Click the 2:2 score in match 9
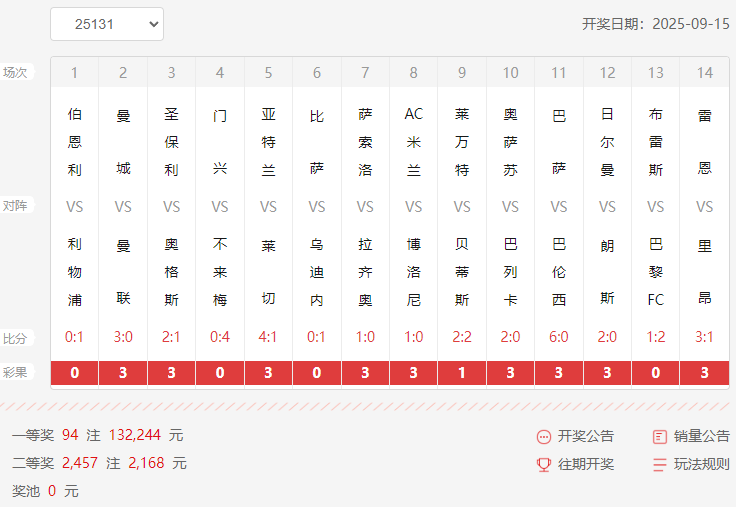Image resolution: width=736 pixels, height=507 pixels. (x=462, y=337)
